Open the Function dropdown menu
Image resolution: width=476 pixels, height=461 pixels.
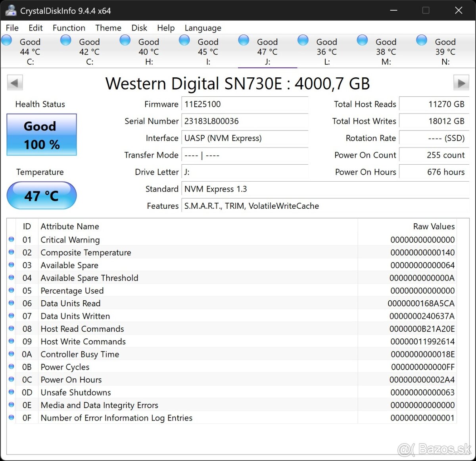69,28
